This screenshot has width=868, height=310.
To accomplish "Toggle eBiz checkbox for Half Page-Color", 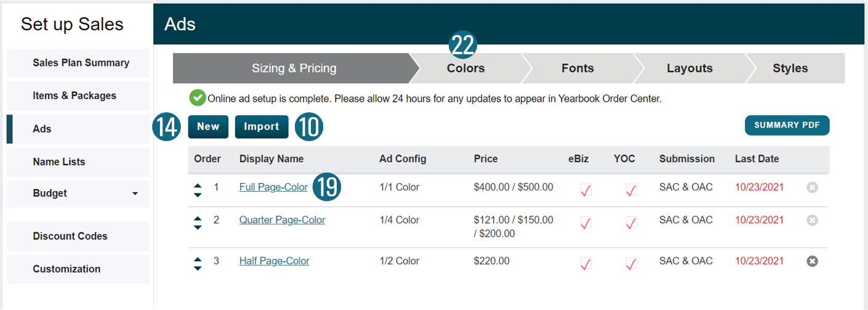I will point(585,264).
